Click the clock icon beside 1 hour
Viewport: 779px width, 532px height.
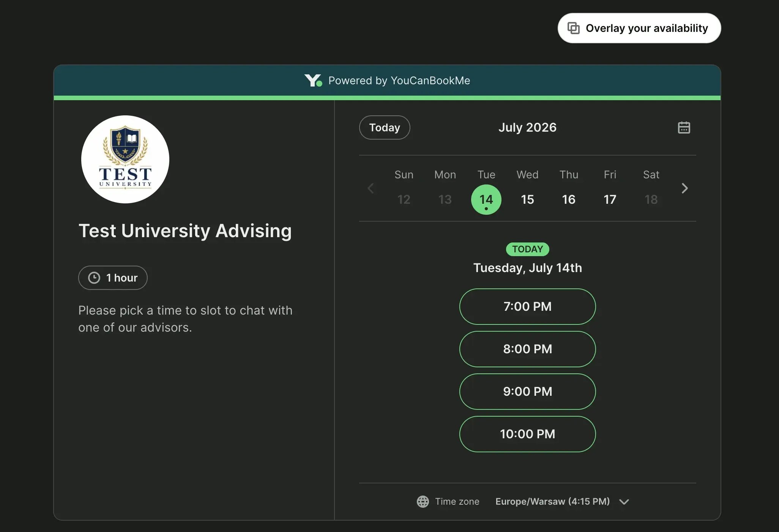click(94, 278)
